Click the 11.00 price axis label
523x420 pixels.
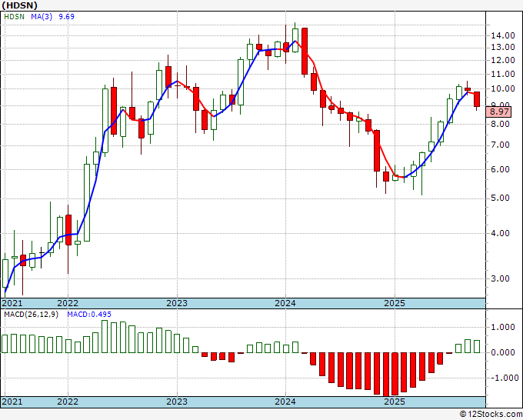(503, 74)
